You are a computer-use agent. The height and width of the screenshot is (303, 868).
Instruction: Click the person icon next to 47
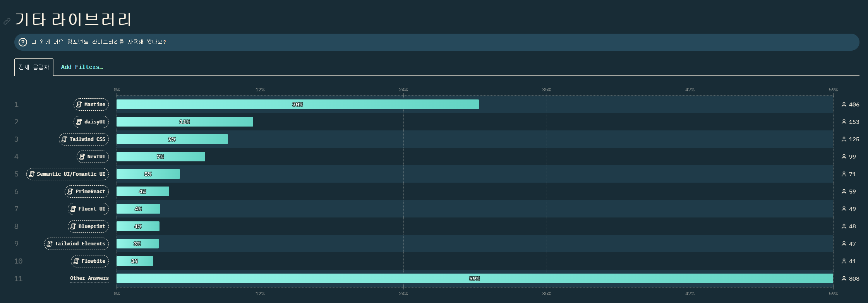(x=844, y=244)
